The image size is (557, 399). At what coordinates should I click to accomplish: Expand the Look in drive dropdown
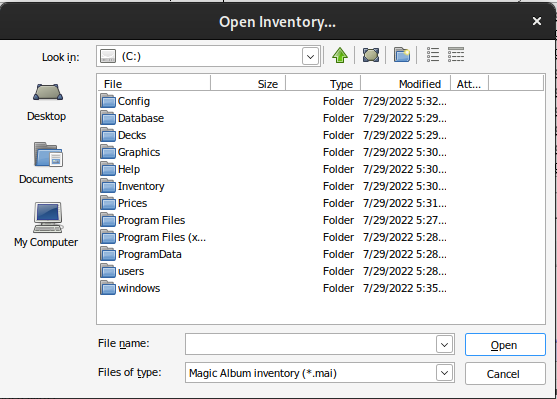(310, 56)
